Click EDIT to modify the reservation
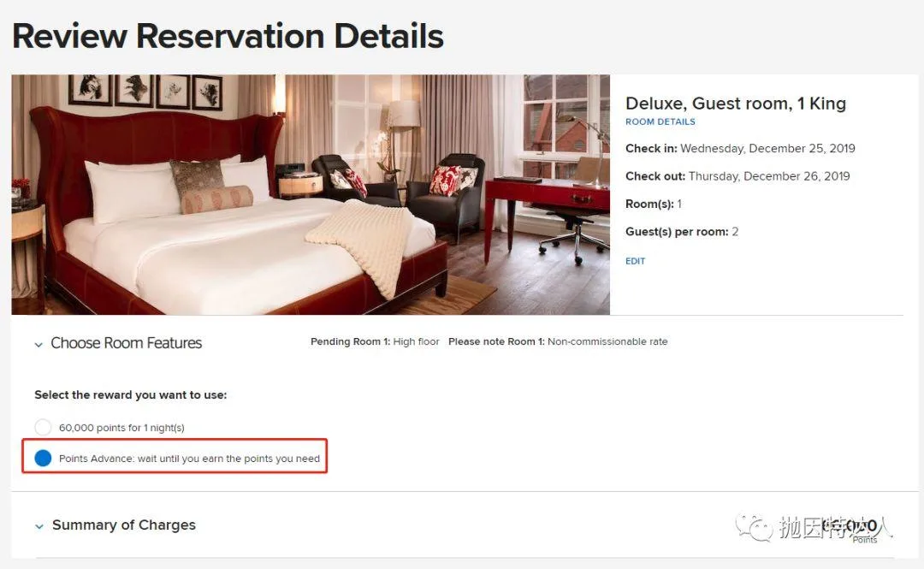This screenshot has width=924, height=569. coord(635,261)
